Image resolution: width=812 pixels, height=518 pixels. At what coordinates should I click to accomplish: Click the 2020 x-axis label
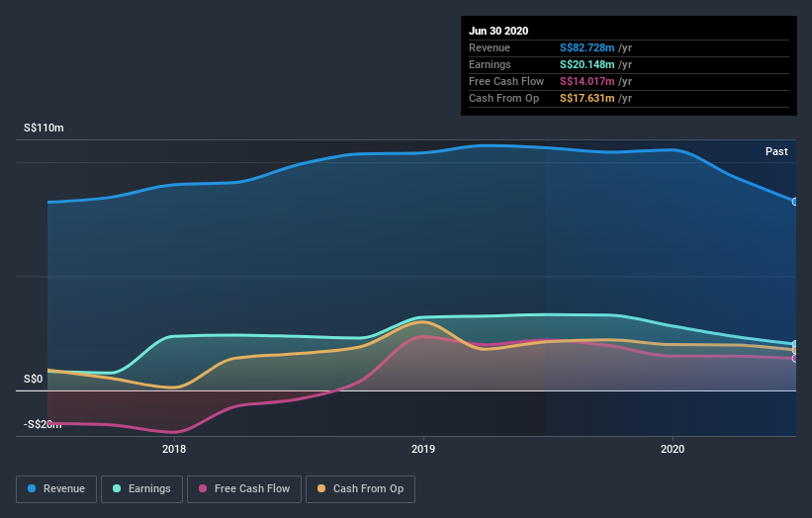[x=673, y=449]
